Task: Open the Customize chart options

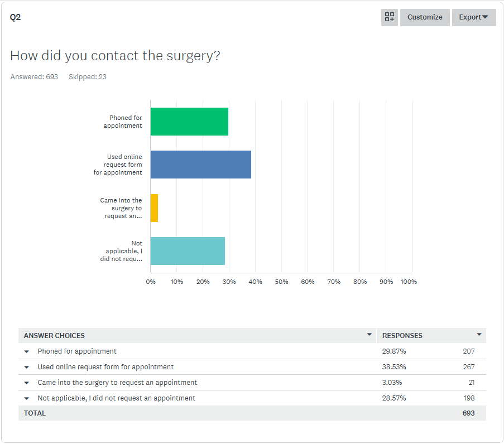Action: [x=425, y=17]
